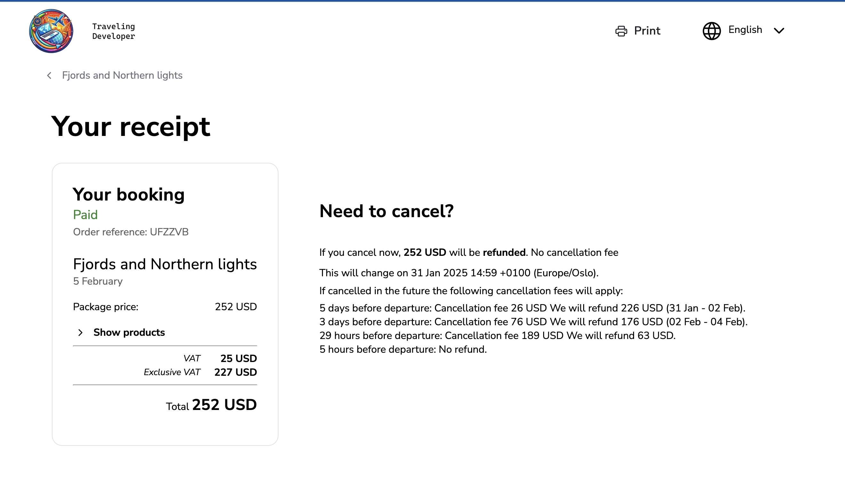This screenshot has width=845, height=504.
Task: Click the Need to cancel? heading
Action: (386, 211)
